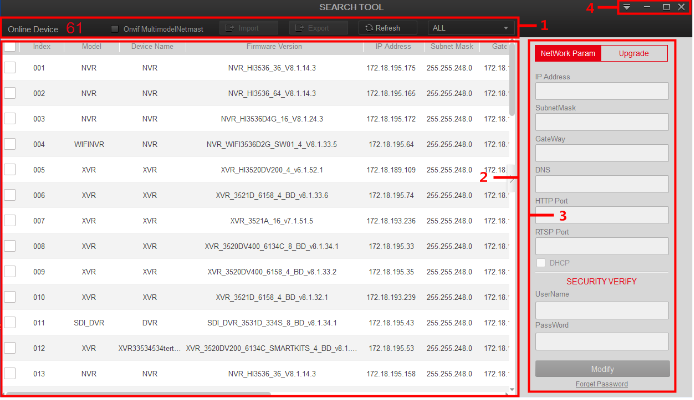Switch to the Upgrade tab

click(635, 53)
